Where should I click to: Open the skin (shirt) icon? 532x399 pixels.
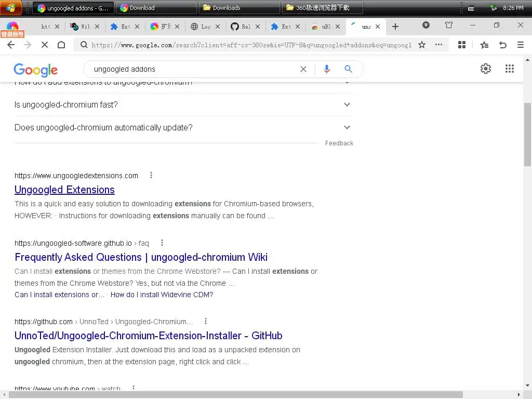449,25
